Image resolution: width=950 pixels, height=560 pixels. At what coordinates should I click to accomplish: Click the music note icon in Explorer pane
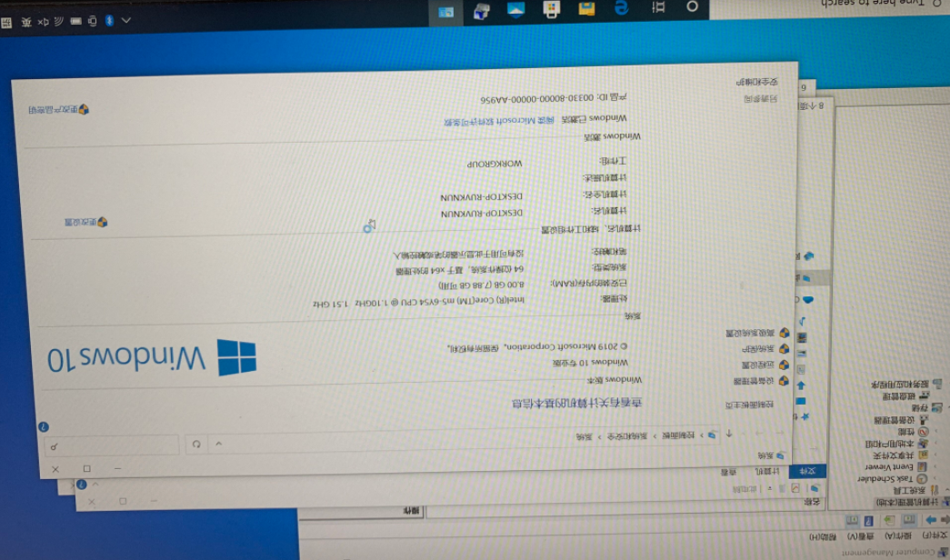point(802,321)
